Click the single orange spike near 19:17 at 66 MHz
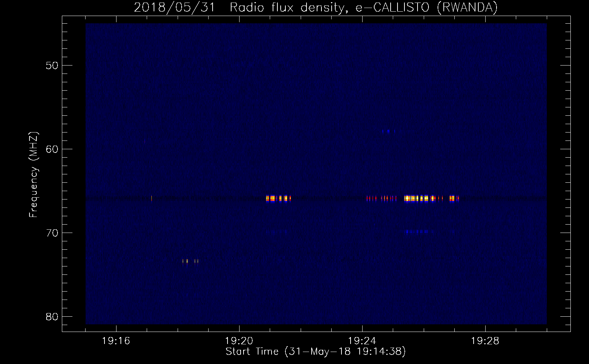 tap(151, 198)
